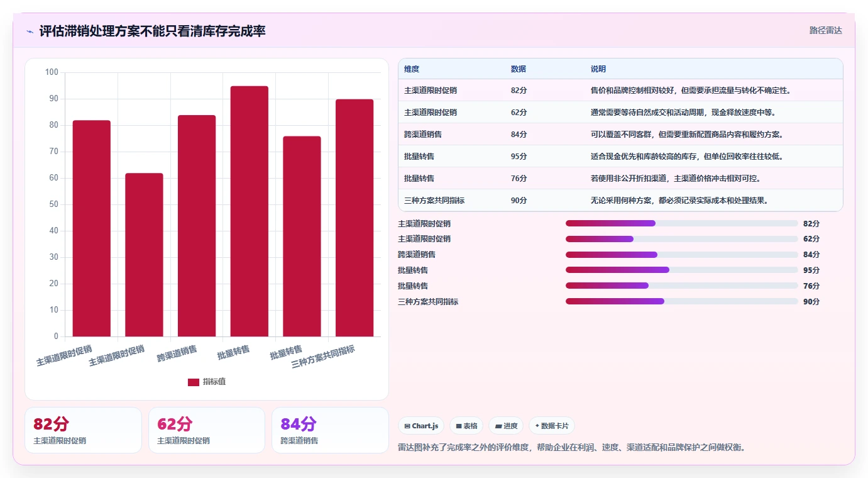Screen dimensions: 868x478
Task: Click the 90分 value at the progress bar's end
Action: 811,302
